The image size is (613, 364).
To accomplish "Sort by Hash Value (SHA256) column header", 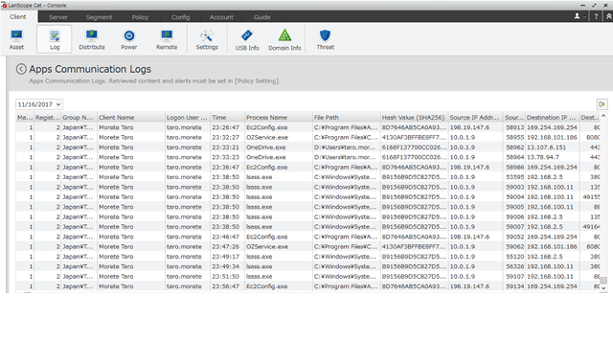I will pyautogui.click(x=415, y=117).
